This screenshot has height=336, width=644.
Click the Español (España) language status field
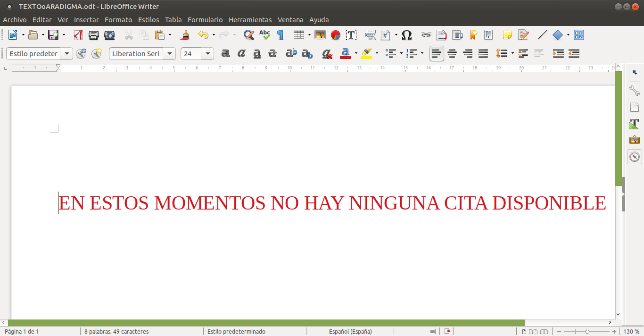click(350, 331)
